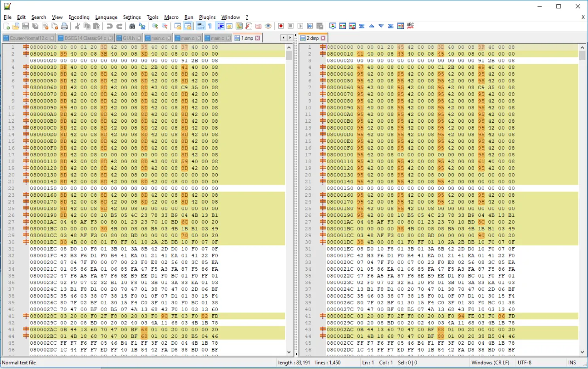Click the left pane vertical scrollbar thumb
The image size is (588, 369).
coord(289,56)
